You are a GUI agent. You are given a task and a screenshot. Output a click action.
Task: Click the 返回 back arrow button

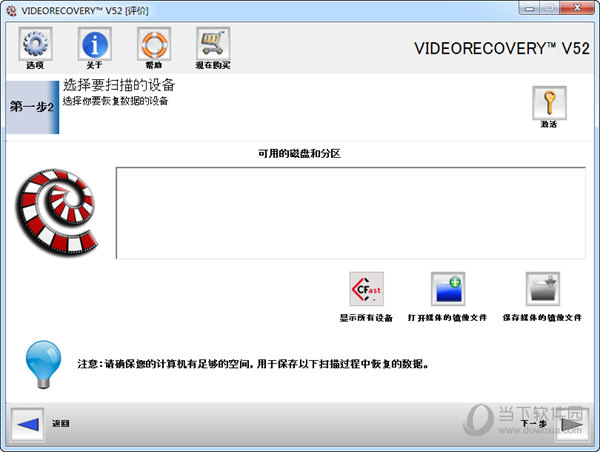point(28,424)
